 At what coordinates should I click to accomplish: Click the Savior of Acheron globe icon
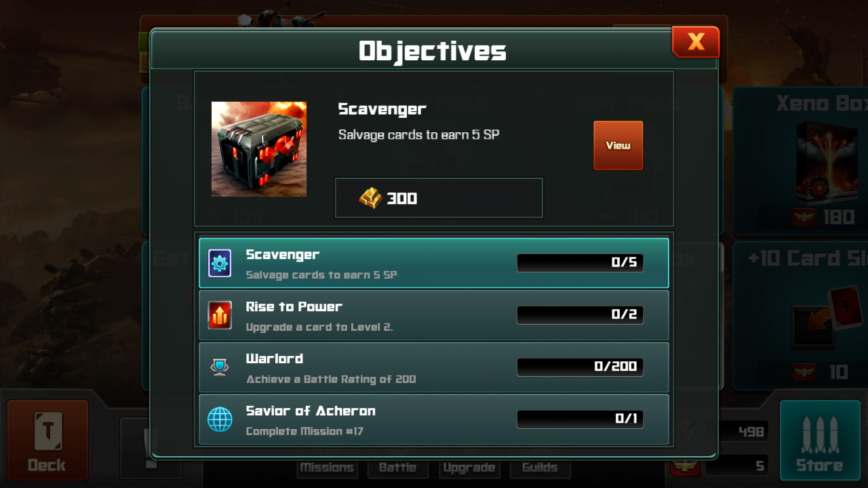point(220,420)
